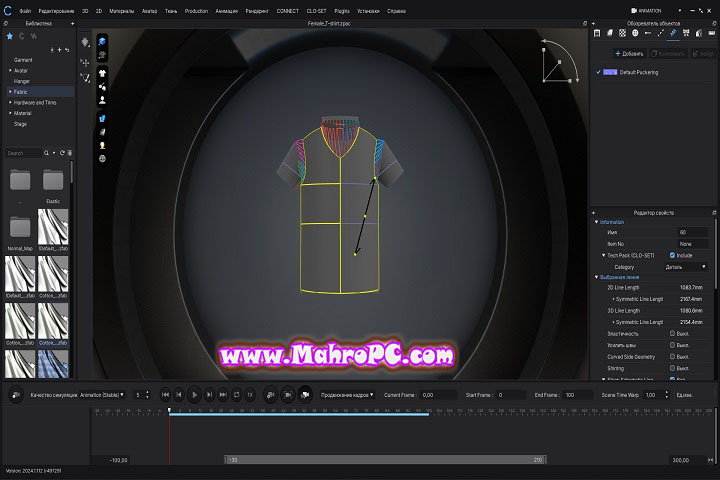720x480 pixels.
Task: Click the white T-shirt garment display icon
Action: coord(102,73)
